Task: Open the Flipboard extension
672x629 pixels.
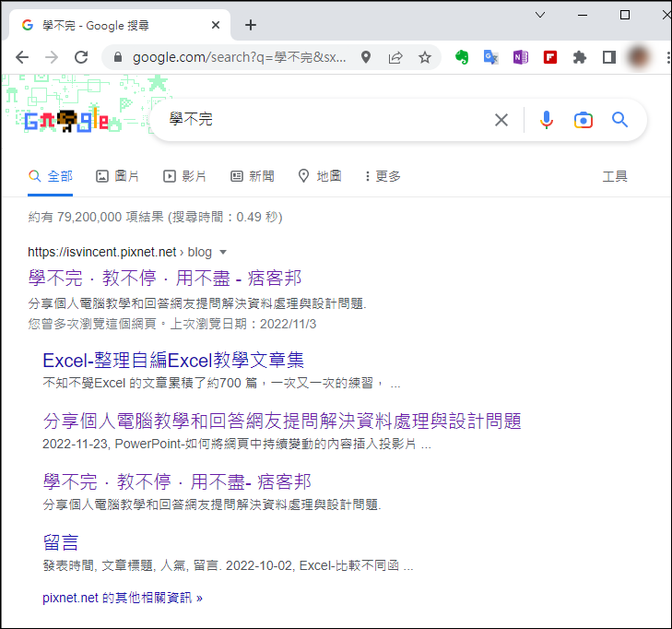Action: [550, 57]
